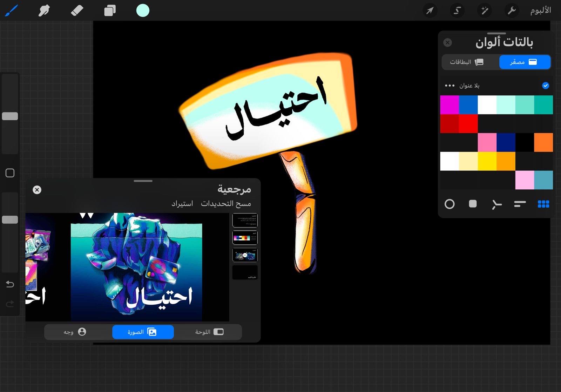This screenshot has width=561, height=392.
Task: Click مسح التحديدات in reference panel
Action: click(226, 203)
